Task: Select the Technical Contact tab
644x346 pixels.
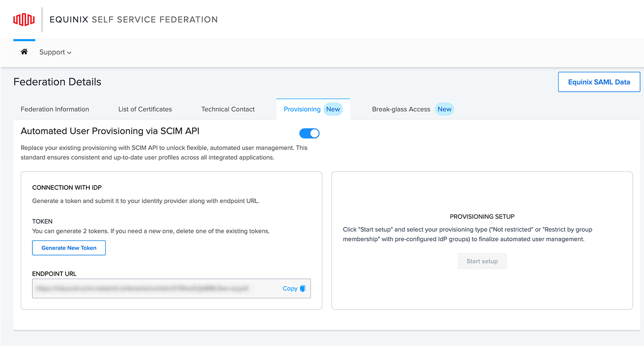Action: point(228,109)
